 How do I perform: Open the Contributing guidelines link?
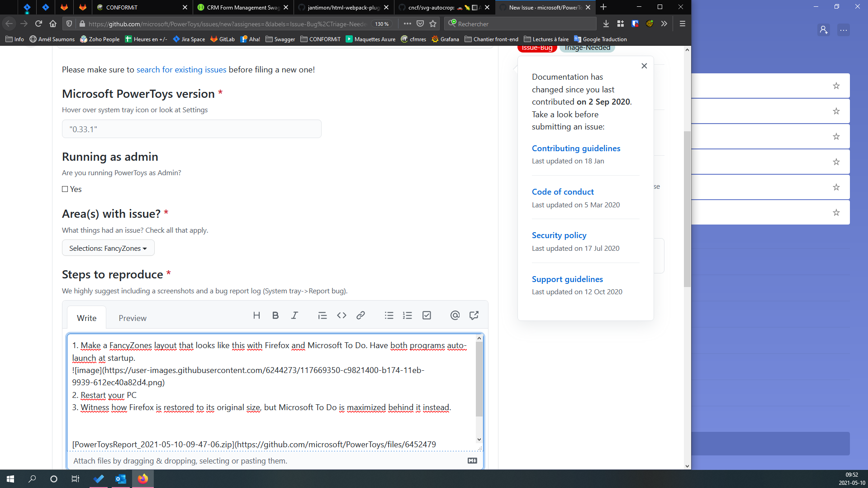576,148
